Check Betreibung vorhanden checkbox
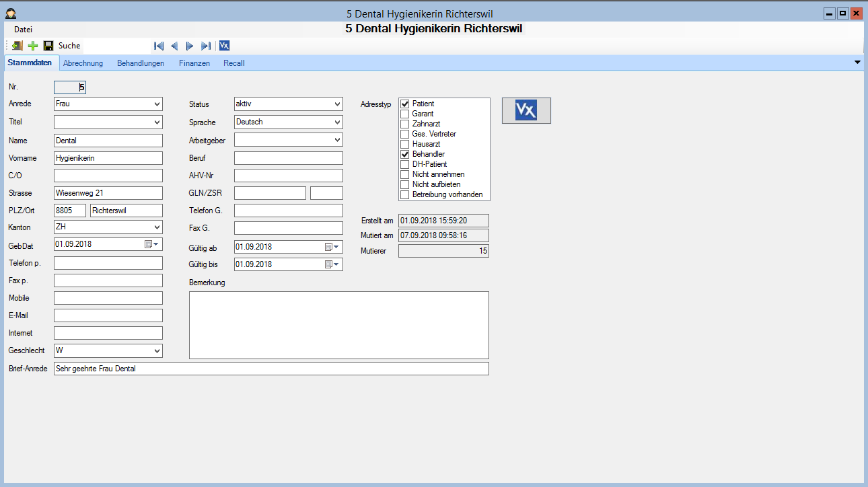868x487 pixels. [x=405, y=194]
